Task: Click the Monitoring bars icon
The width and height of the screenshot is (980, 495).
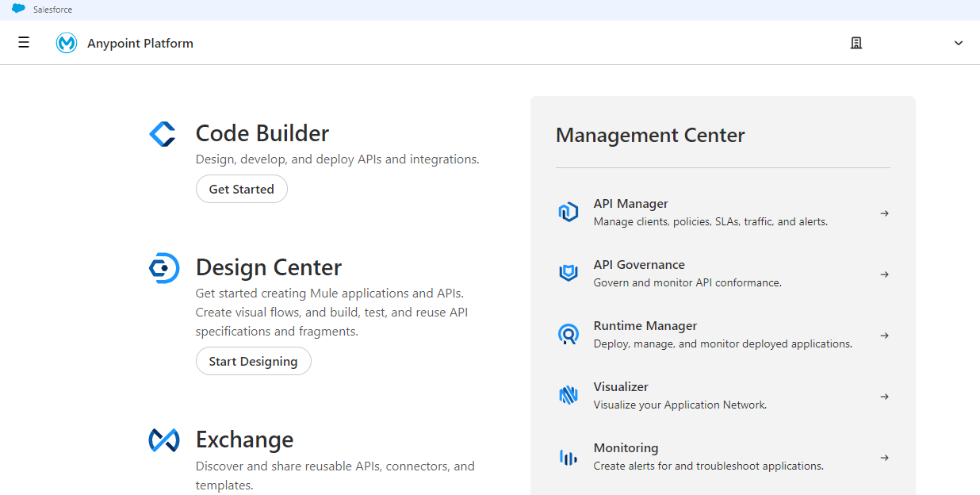Action: (x=568, y=457)
